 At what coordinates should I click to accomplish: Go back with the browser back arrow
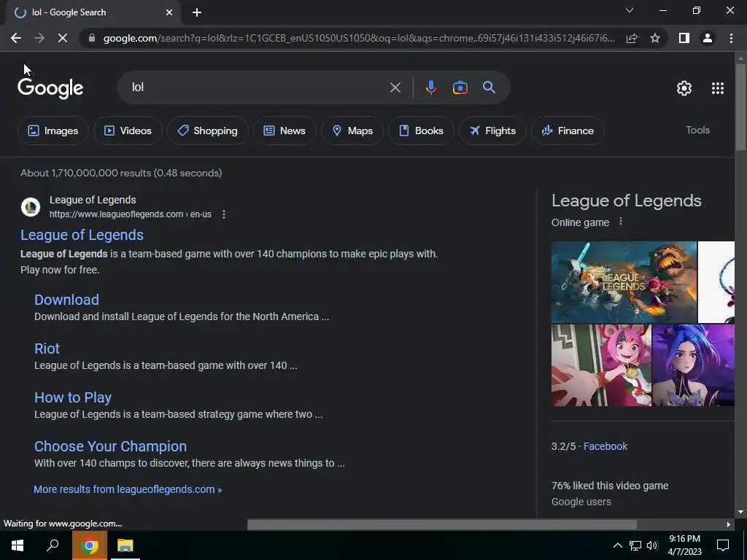16,38
